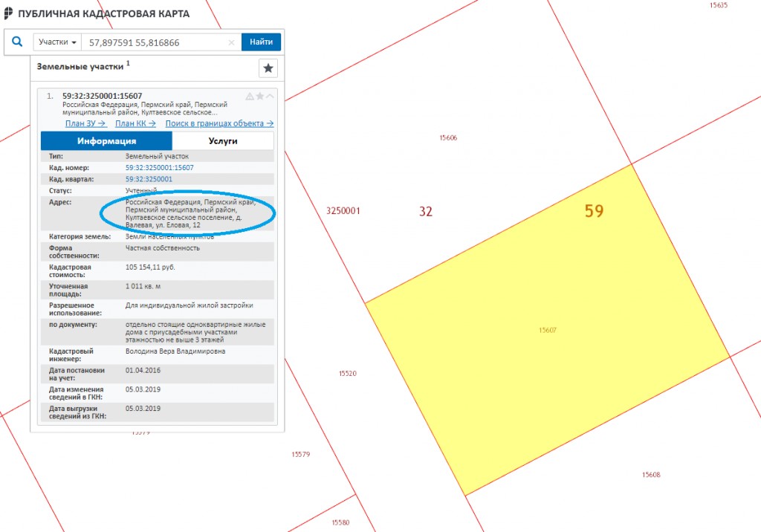Click the magnifying glass search icon
Screen dimensions: 761x532
click(17, 42)
